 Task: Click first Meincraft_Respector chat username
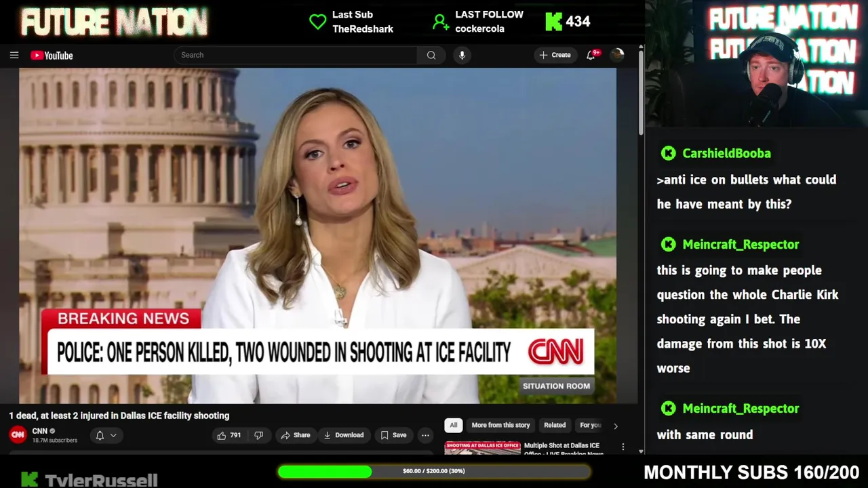(741, 244)
